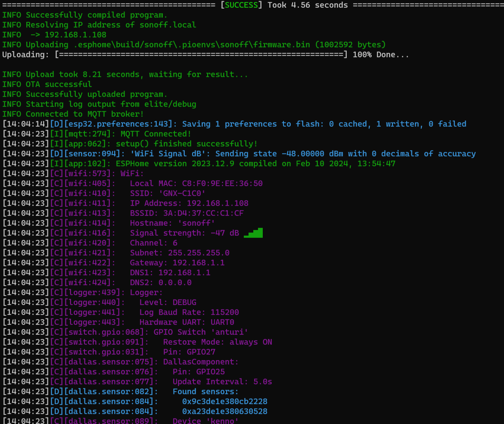Click the 'OTA successful' log line
This screenshot has height=424, width=504.
point(59,84)
